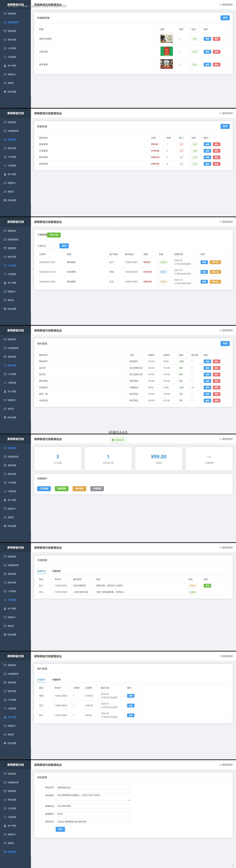This screenshot has width=236, height=868.
Task: View order QM20260331001 with 查看
Action: (x=204, y=262)
